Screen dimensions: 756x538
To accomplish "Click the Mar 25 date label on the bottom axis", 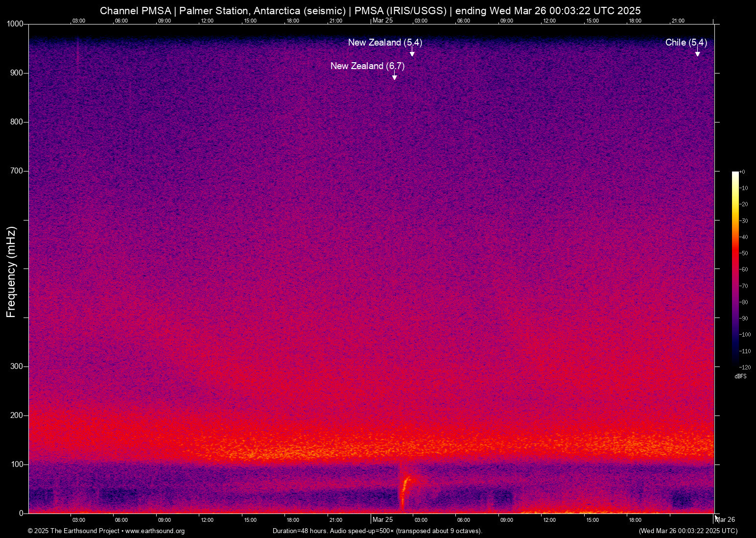I will tap(382, 520).
